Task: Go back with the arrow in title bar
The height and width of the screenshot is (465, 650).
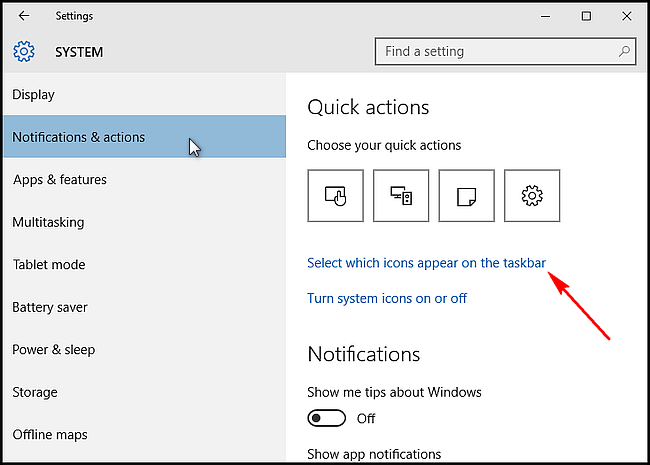Action: point(24,16)
